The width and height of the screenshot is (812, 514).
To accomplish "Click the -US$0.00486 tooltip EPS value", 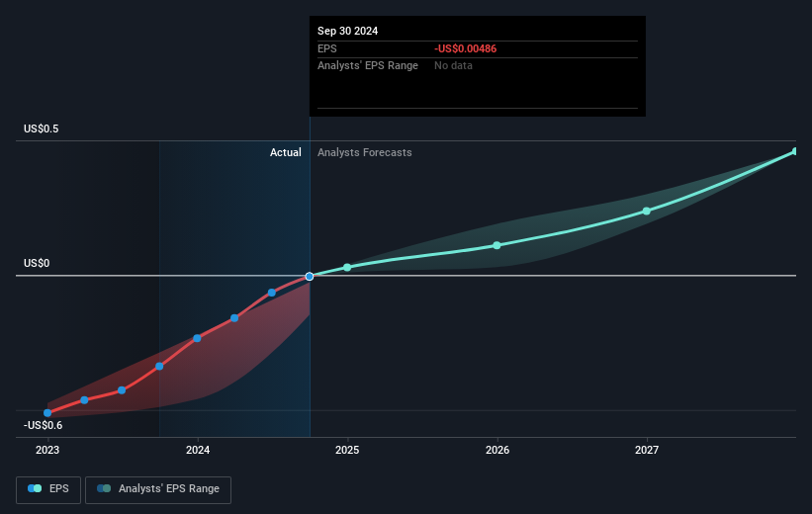I will click(465, 48).
